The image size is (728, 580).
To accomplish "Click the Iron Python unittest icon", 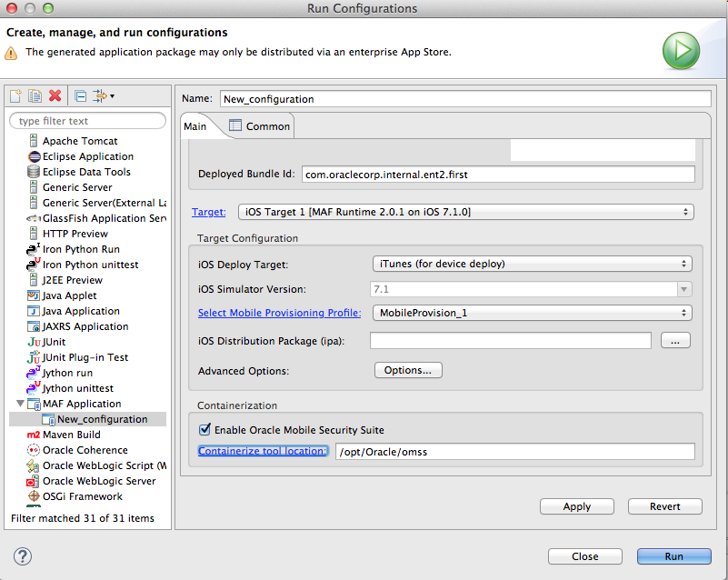I will (33, 265).
